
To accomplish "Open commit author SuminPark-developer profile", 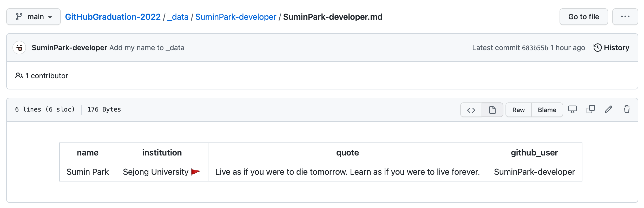I will click(69, 48).
